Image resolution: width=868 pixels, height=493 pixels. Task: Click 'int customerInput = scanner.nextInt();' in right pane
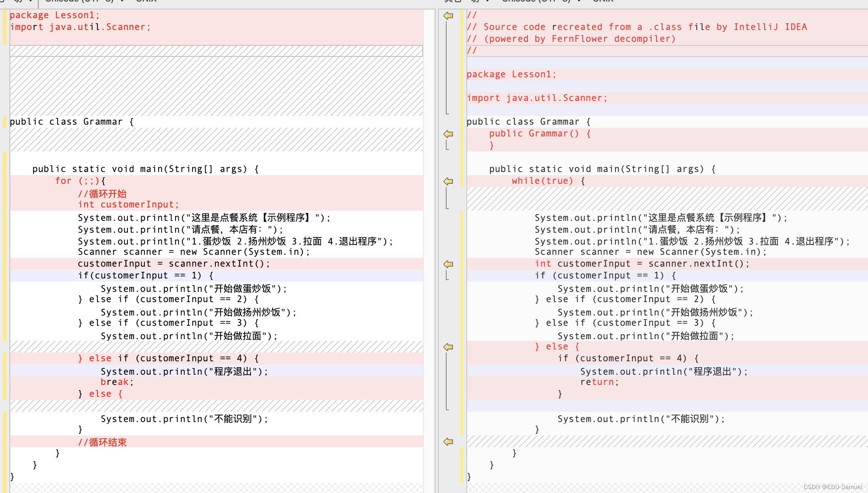(x=642, y=264)
